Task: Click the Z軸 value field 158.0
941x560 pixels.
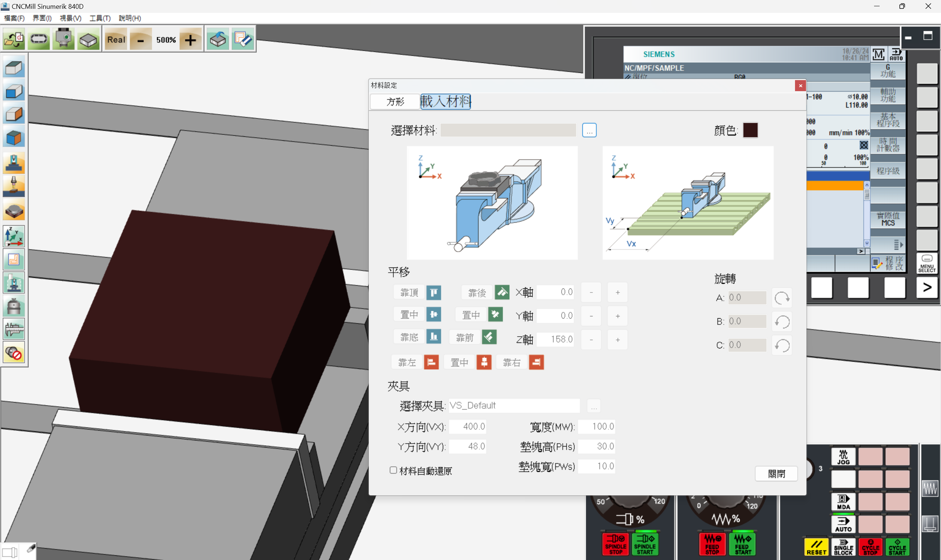Action: coord(555,339)
